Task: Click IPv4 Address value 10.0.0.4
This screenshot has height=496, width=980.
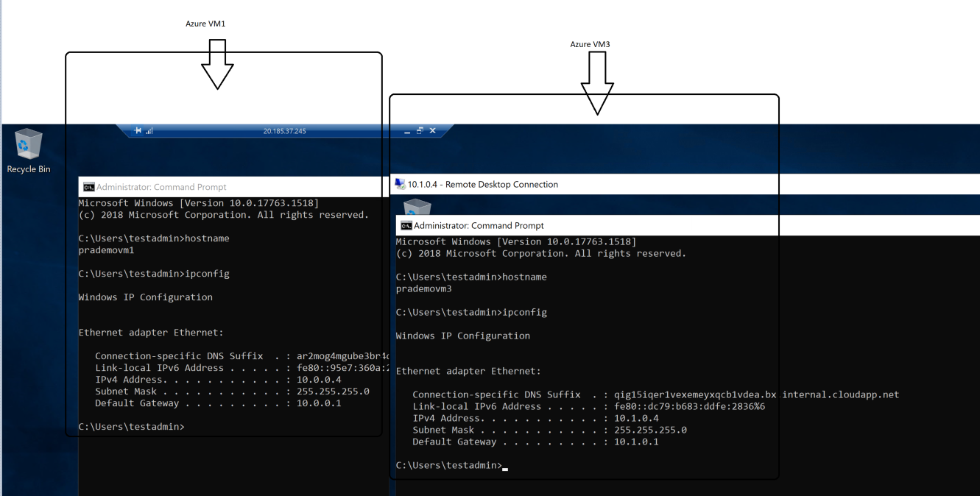Action: tap(319, 380)
